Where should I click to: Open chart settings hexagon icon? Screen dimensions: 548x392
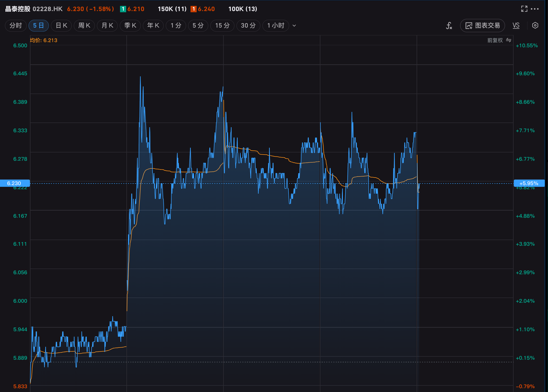point(535,26)
